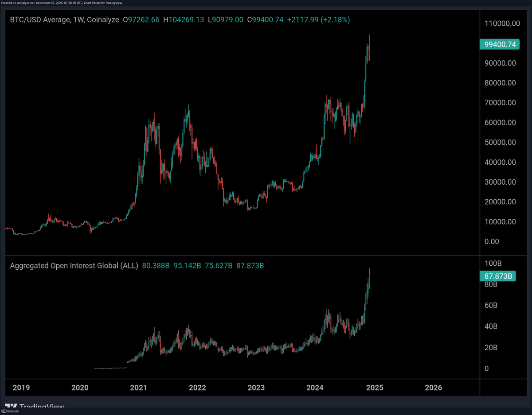Click the 95.142B open interest value
The image size is (532, 415).
(188, 266)
